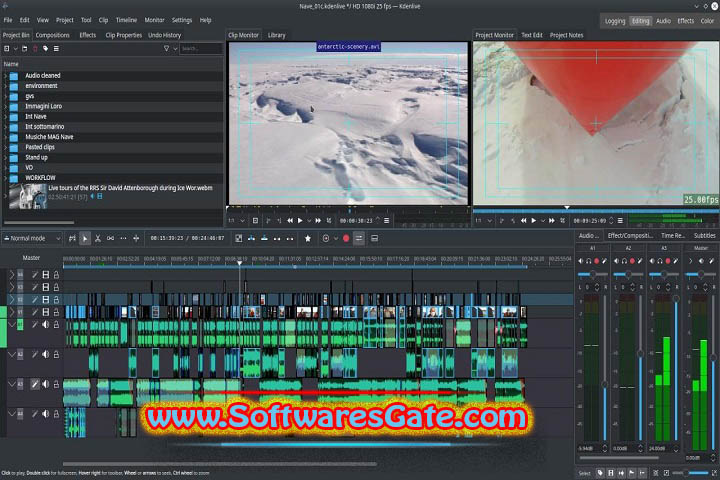720x480 pixels.
Task: Mute channel A1 in the audio mixer
Action: (x=581, y=261)
